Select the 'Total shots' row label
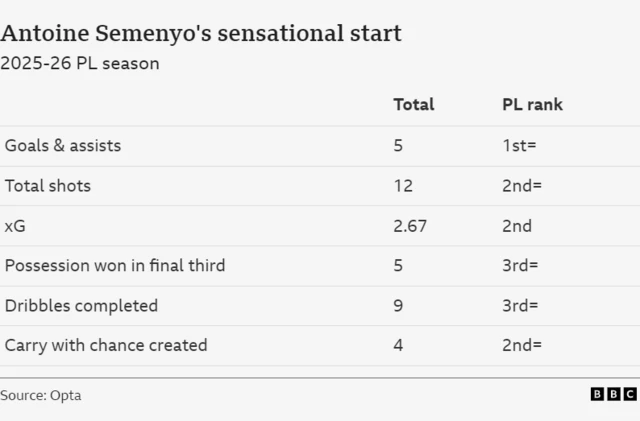 click(48, 185)
